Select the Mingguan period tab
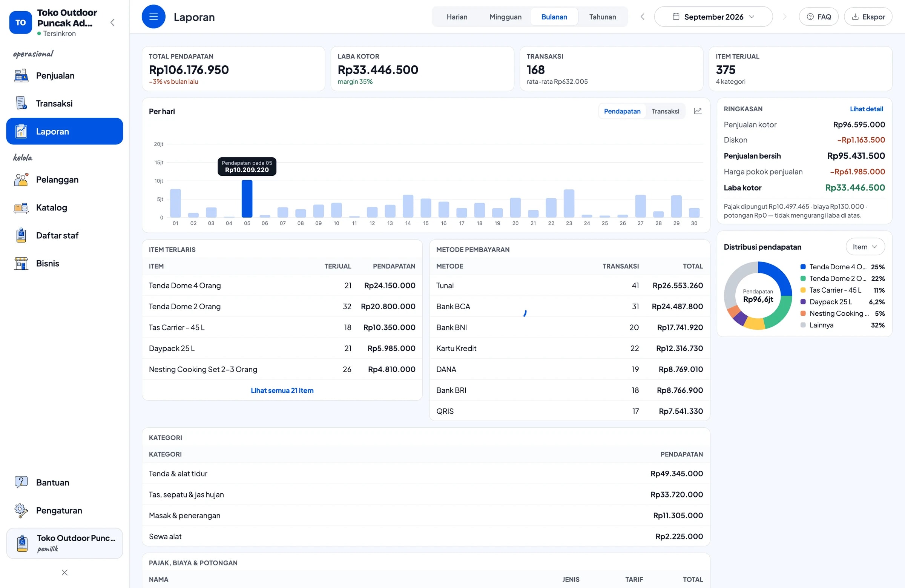 505,17
